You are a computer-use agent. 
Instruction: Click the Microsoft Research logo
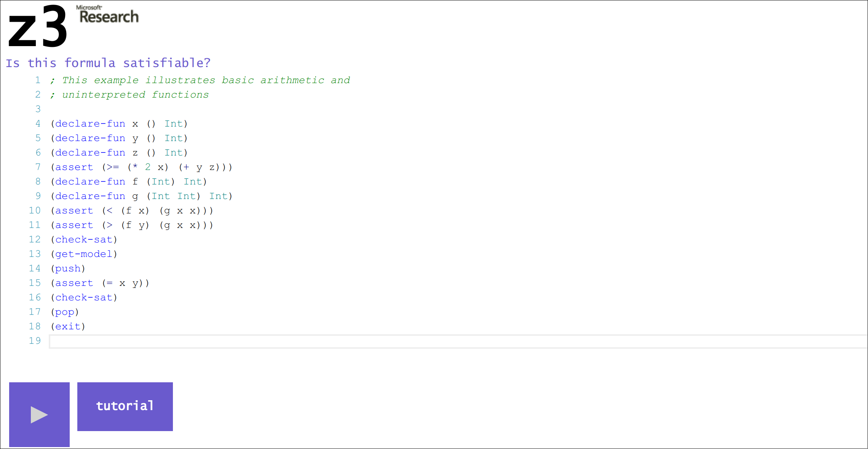click(x=108, y=15)
